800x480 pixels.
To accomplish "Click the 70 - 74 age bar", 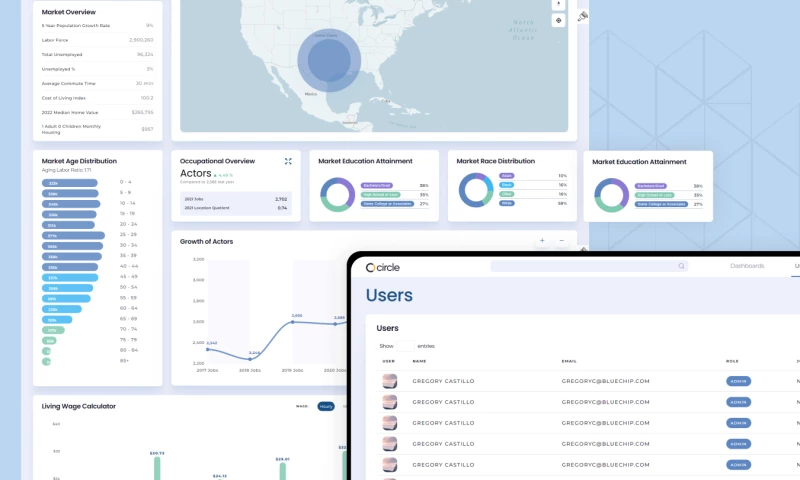I will click(x=53, y=330).
